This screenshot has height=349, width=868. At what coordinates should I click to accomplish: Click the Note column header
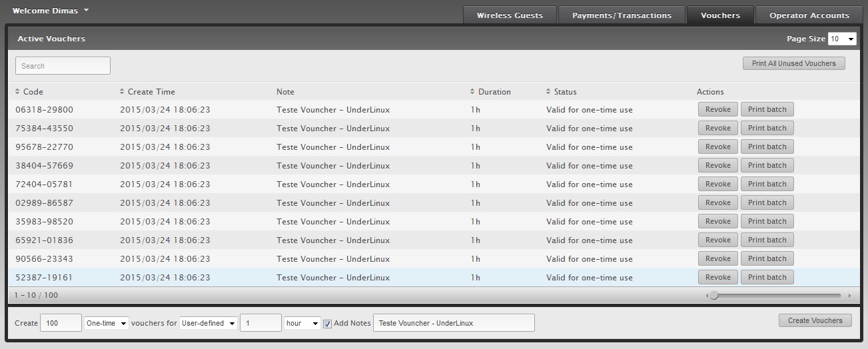pyautogui.click(x=285, y=91)
